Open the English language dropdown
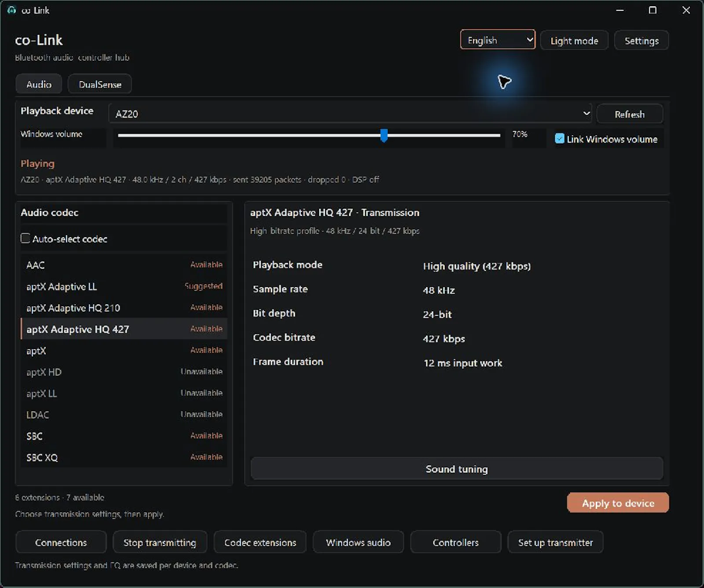The height and width of the screenshot is (588, 704). point(498,40)
